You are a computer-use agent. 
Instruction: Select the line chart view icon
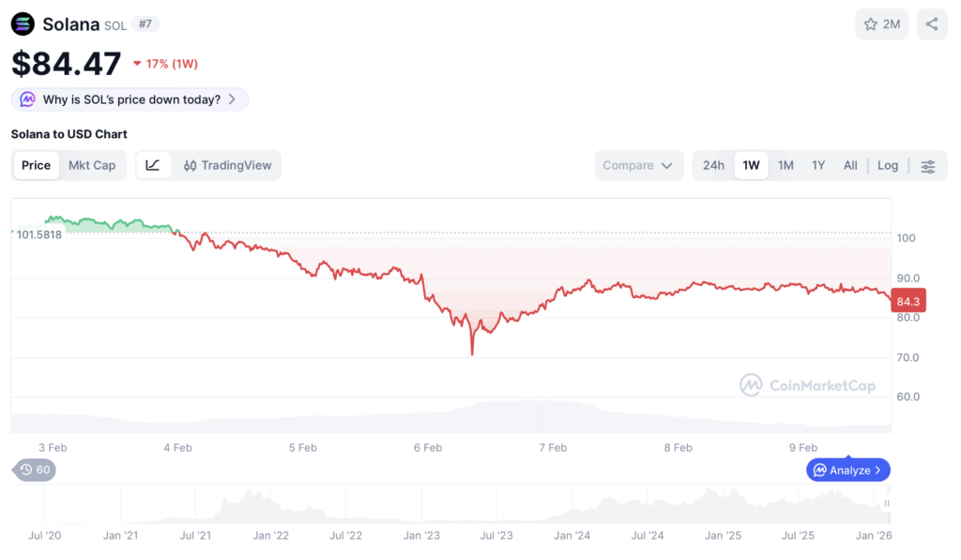[153, 165]
